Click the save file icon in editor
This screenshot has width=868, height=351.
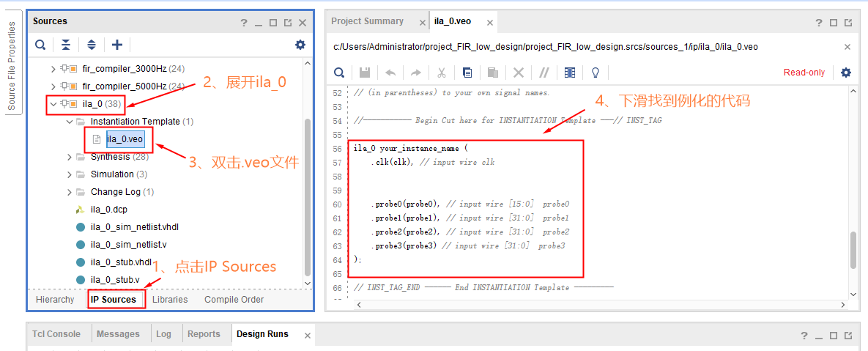[365, 73]
